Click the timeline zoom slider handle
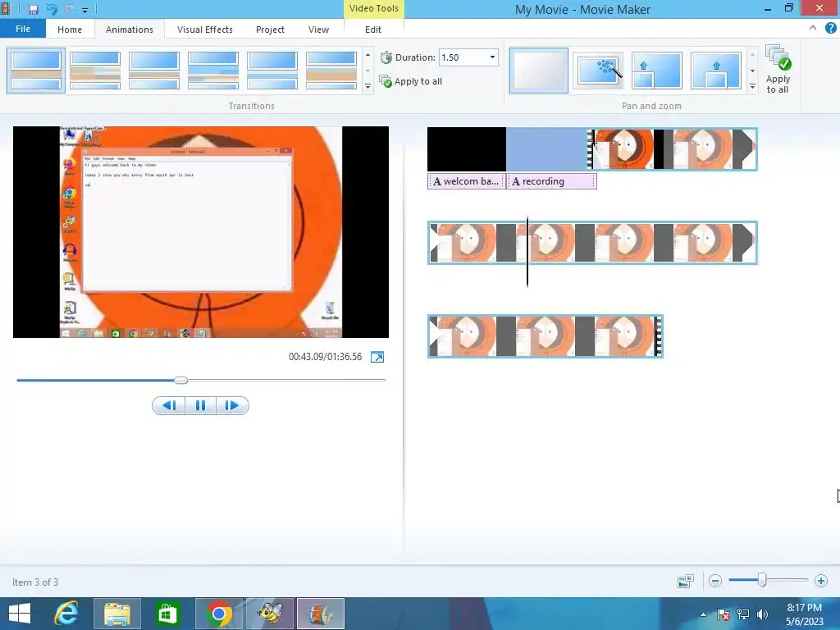 (762, 580)
